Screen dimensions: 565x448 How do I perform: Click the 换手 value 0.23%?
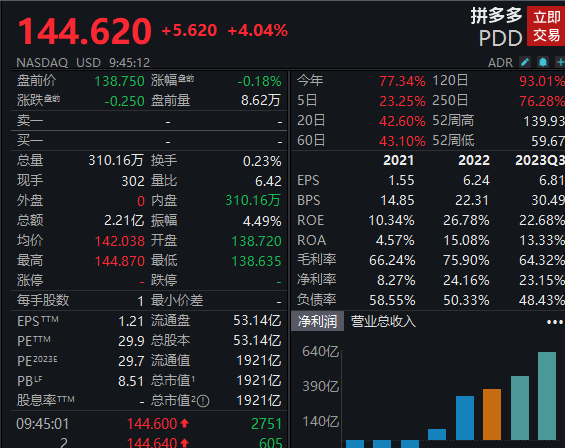click(262, 161)
